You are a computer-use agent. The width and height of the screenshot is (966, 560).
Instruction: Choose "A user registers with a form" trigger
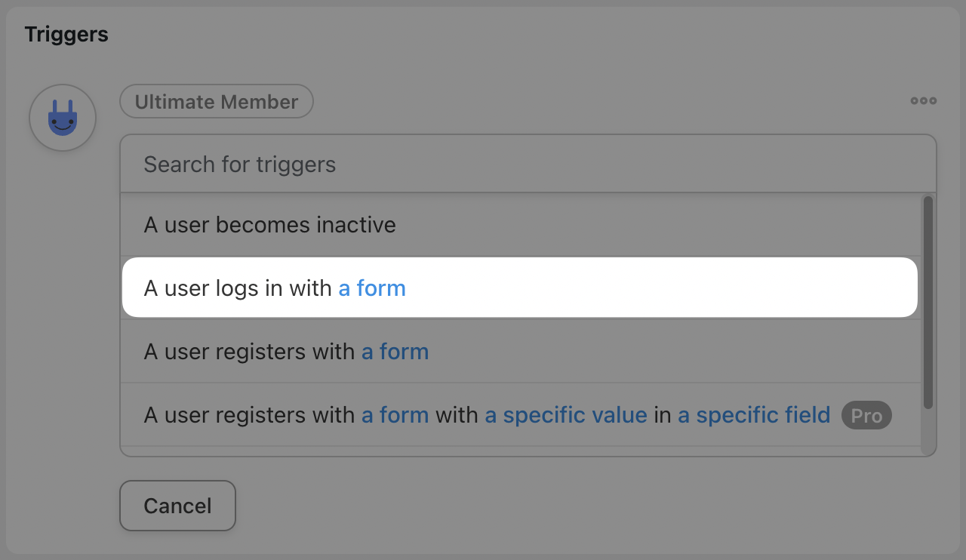tap(521, 352)
